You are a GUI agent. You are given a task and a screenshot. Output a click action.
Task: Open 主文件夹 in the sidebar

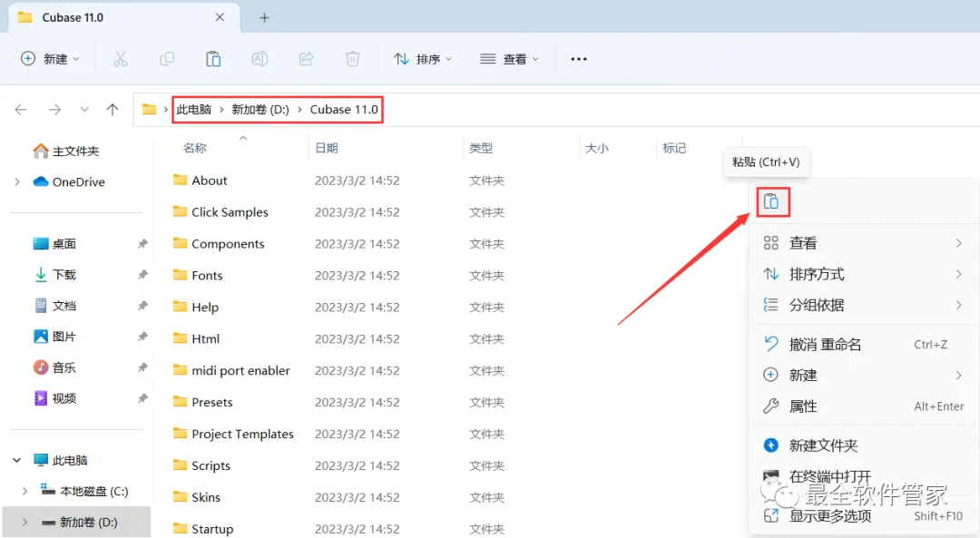65,152
